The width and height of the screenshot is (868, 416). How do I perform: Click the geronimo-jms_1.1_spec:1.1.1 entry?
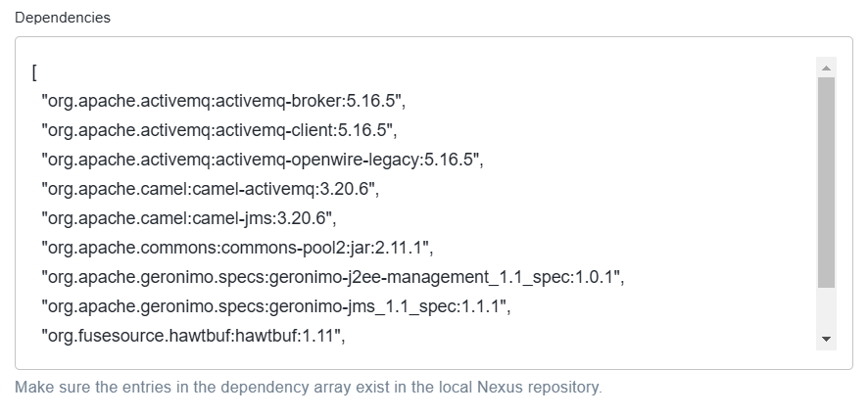[275, 306]
